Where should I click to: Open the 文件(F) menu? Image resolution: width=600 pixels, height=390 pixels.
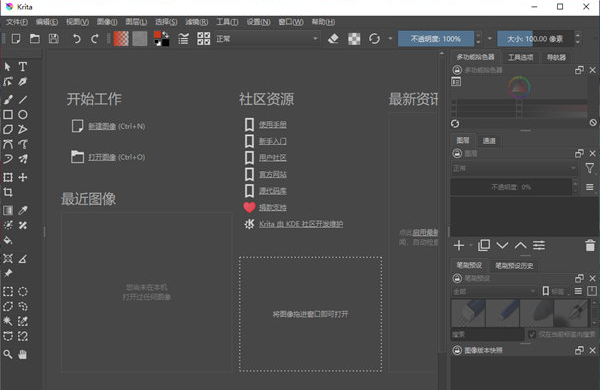pos(17,22)
